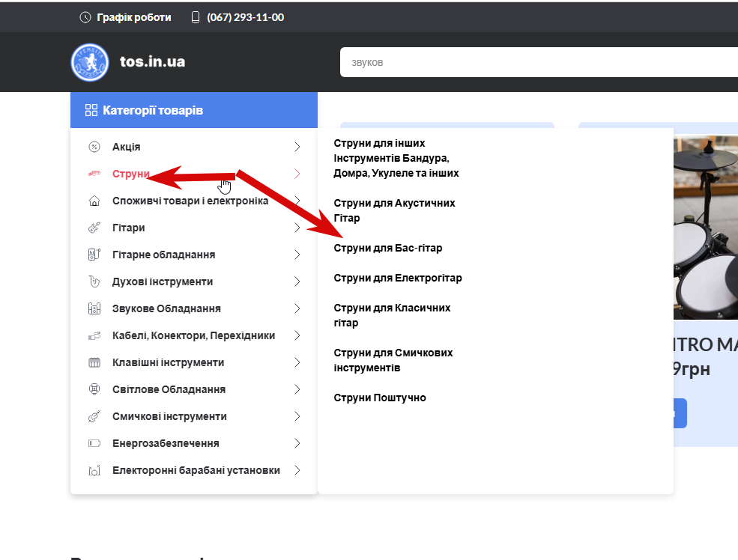Open Струни для Смичкових інструментів link
Screen dimensions: 738x560
(x=393, y=360)
